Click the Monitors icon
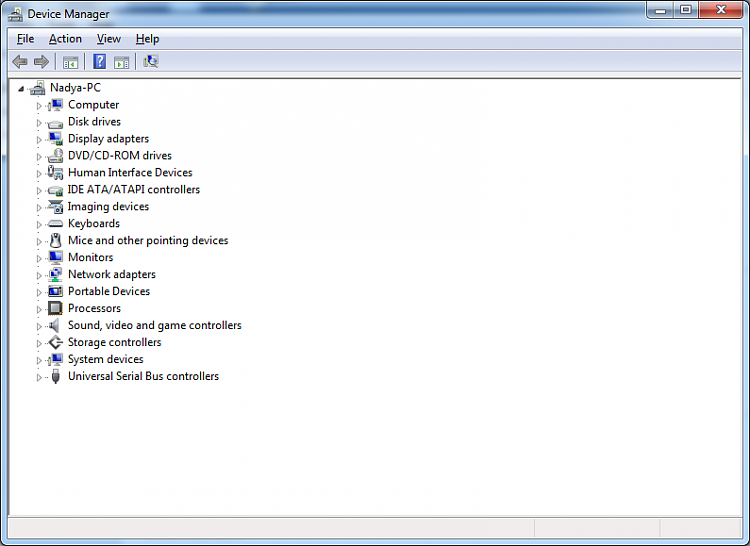750x546 pixels. (x=55, y=258)
